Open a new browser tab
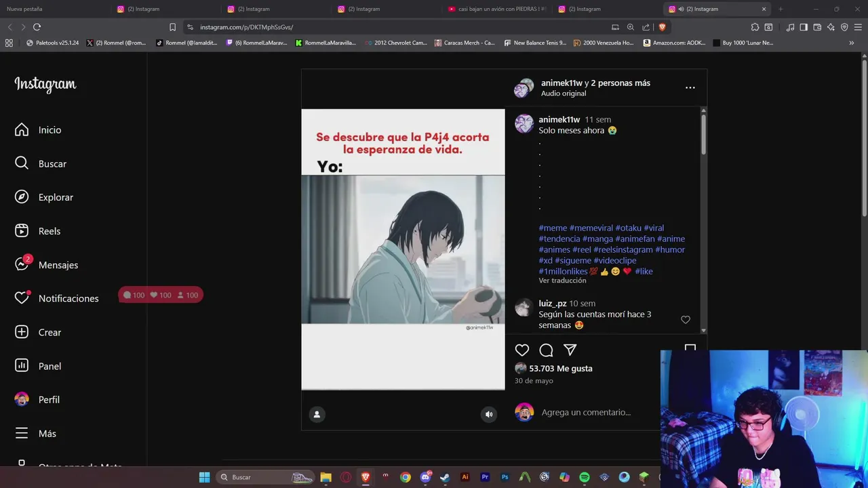 781,9
